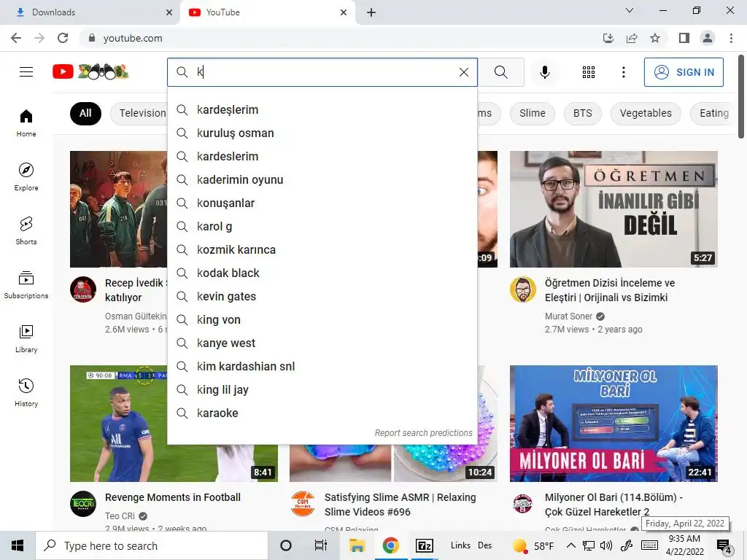Select the Vegetables filter chip

(x=646, y=113)
